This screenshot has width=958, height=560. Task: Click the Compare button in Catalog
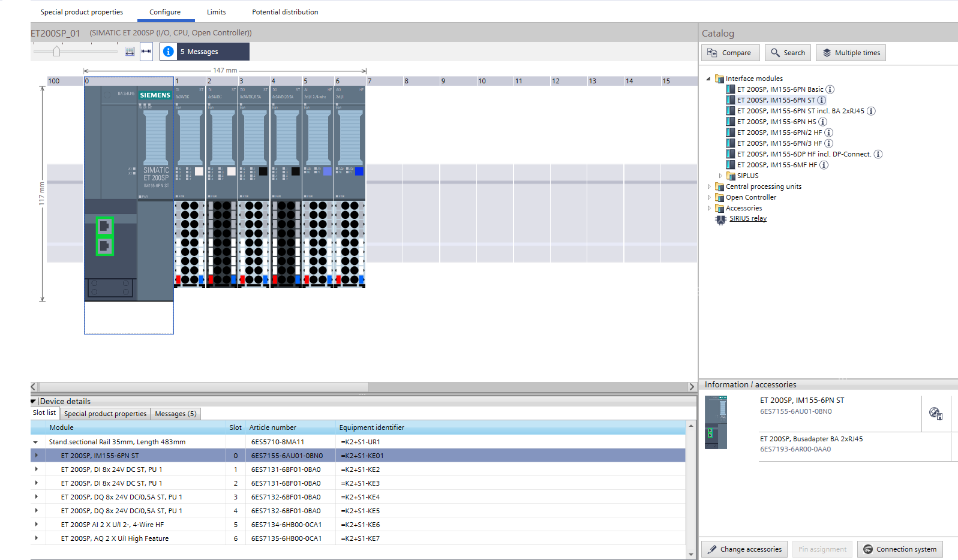tap(730, 53)
